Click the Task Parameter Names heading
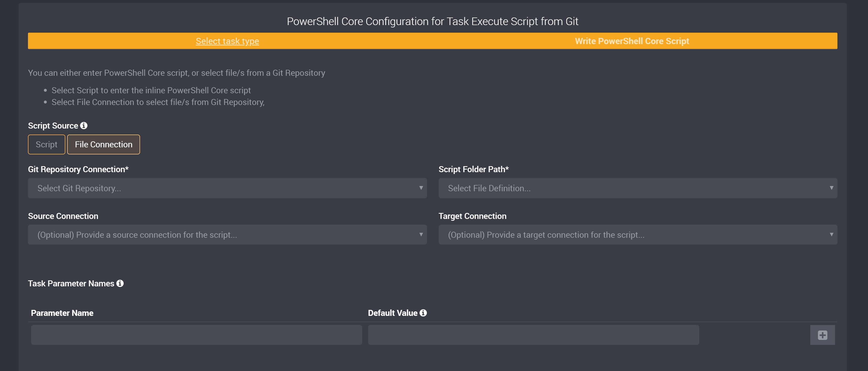 71,283
